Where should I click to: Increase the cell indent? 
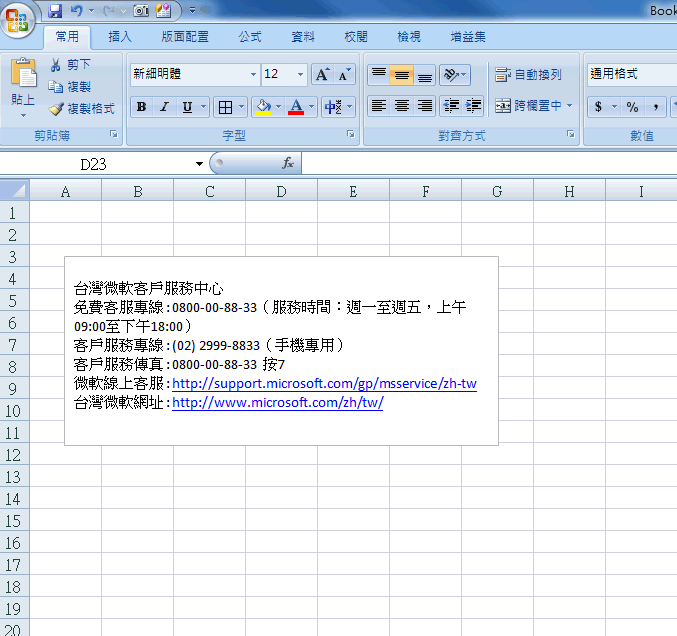pyautogui.click(x=473, y=106)
